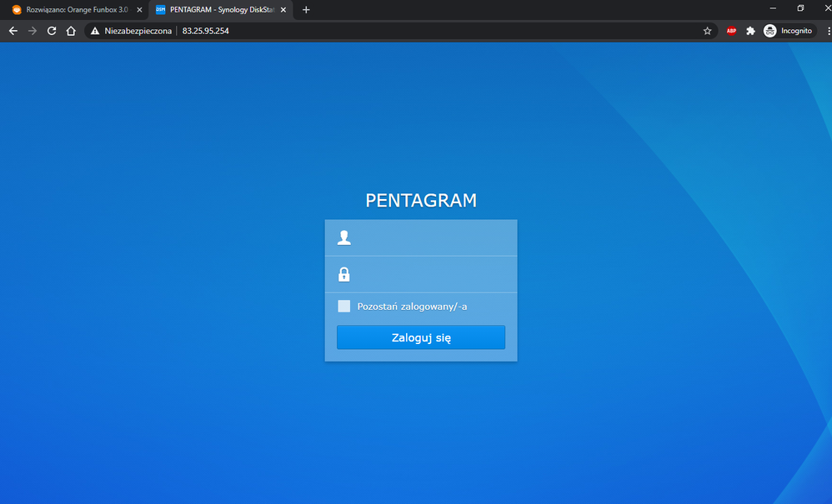
Task: Go back using the browser back arrow
Action: (x=13, y=31)
